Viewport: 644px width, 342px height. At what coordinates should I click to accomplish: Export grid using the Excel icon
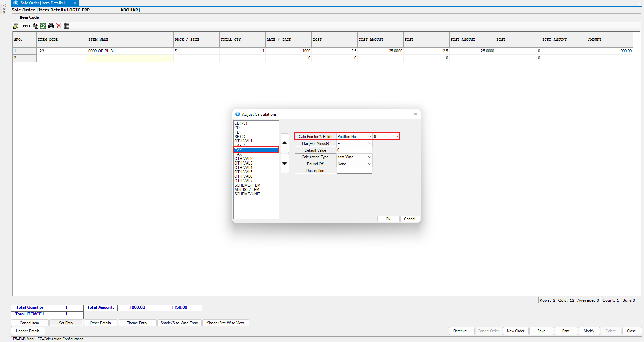[x=43, y=26]
